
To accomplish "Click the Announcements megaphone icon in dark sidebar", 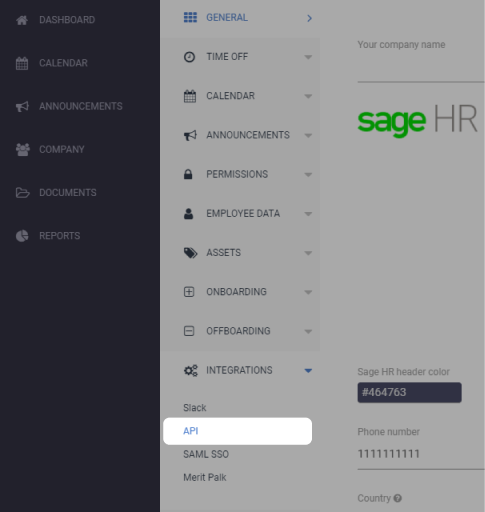I will (x=22, y=106).
